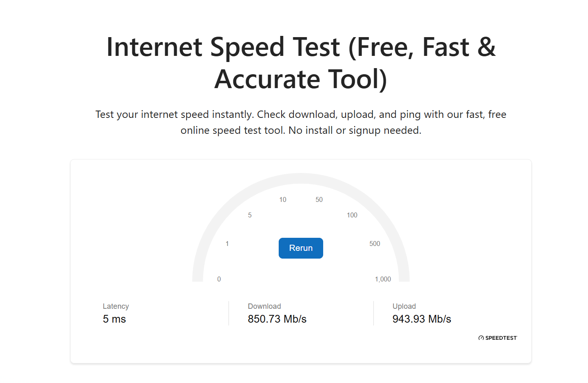Click the 100 gauge scale label

(x=352, y=215)
